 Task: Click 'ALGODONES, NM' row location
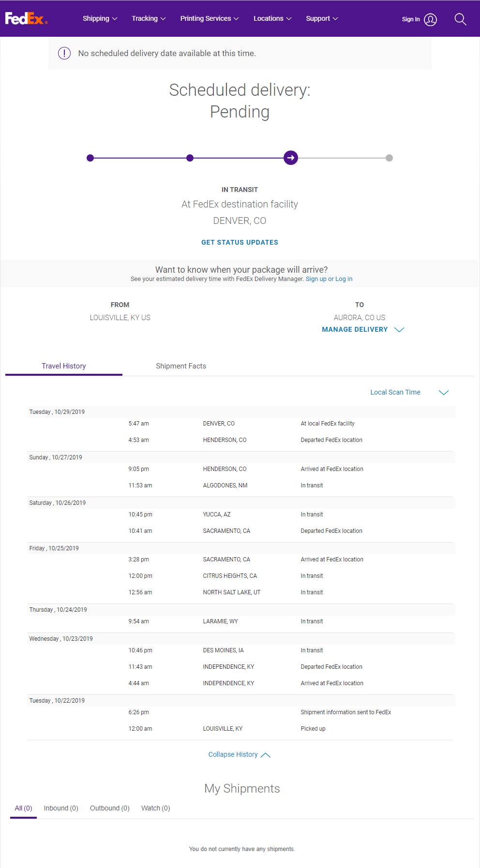tap(225, 485)
